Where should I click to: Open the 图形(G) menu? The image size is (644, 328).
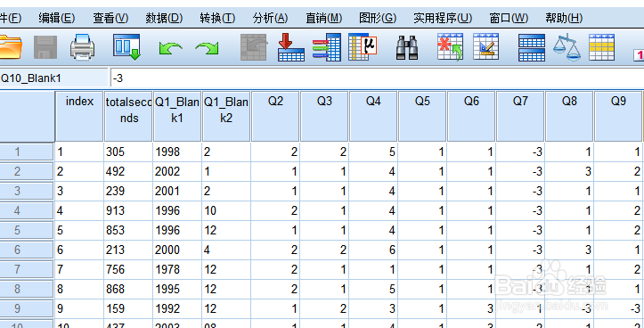[378, 18]
